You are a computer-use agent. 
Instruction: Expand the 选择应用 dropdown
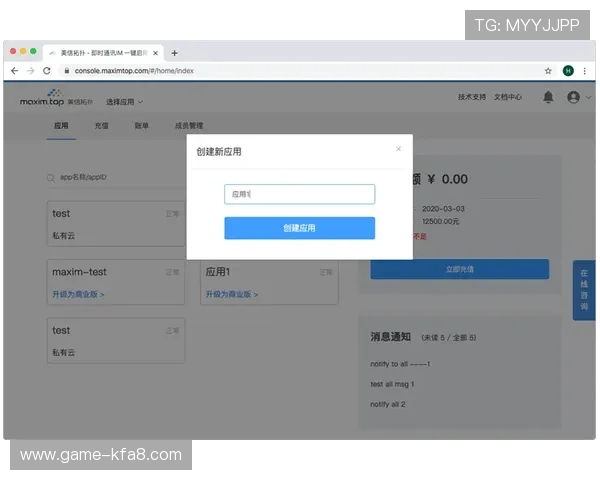click(124, 102)
